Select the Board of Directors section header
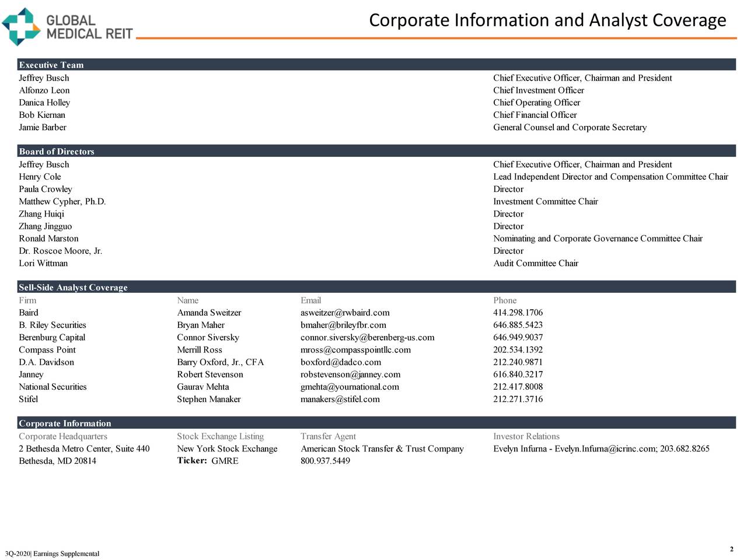 [x=56, y=151]
